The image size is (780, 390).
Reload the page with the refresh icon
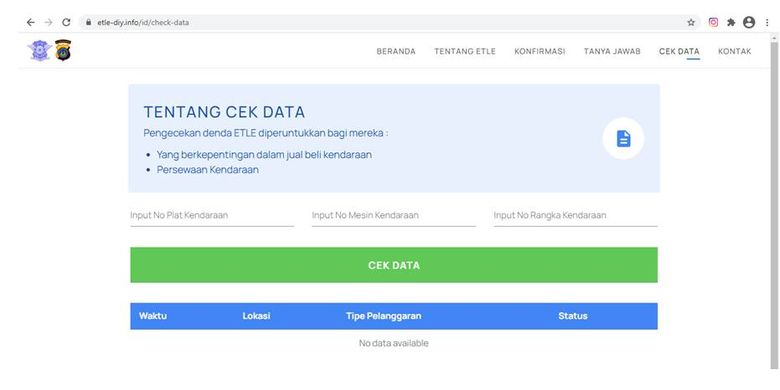pyautogui.click(x=66, y=22)
